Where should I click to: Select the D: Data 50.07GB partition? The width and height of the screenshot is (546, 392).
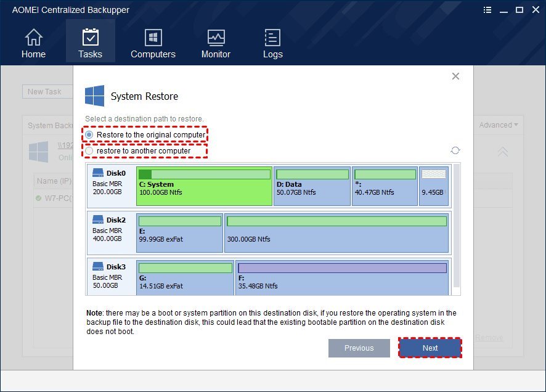click(312, 186)
